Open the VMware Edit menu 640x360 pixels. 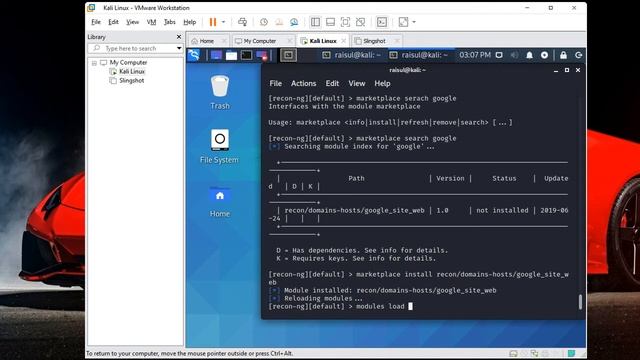tap(113, 22)
